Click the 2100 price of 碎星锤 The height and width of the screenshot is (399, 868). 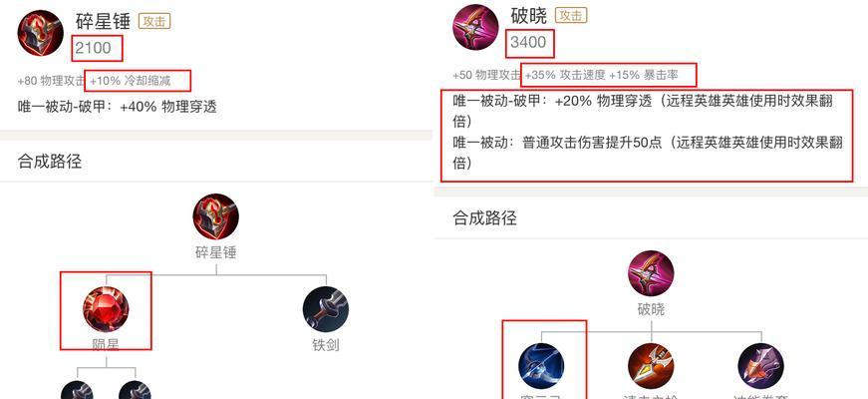(x=93, y=48)
